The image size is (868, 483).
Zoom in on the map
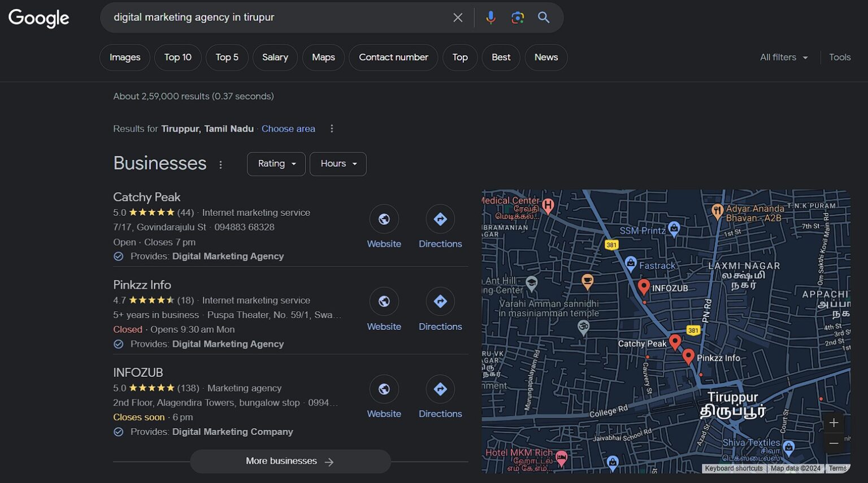[834, 423]
